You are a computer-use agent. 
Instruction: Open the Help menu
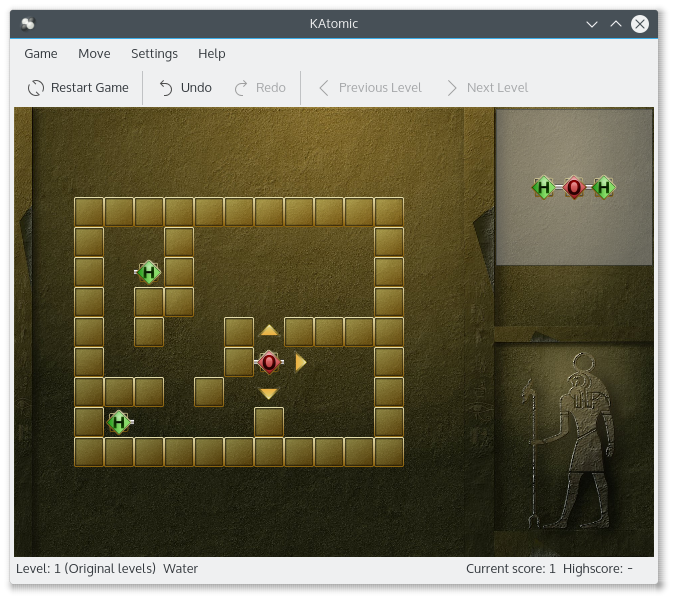212,54
